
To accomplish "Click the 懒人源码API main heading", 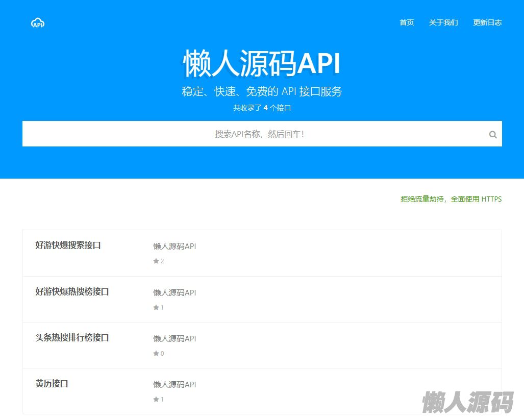I will (262, 64).
